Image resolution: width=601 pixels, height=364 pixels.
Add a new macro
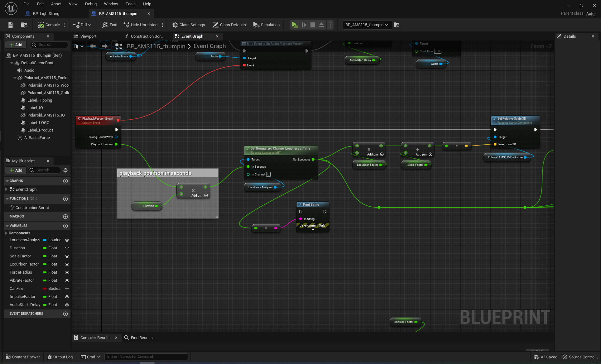point(65,217)
